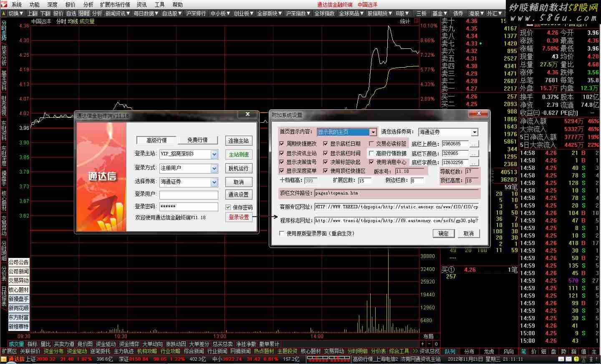Click the 主 button at bottom right

594,351
